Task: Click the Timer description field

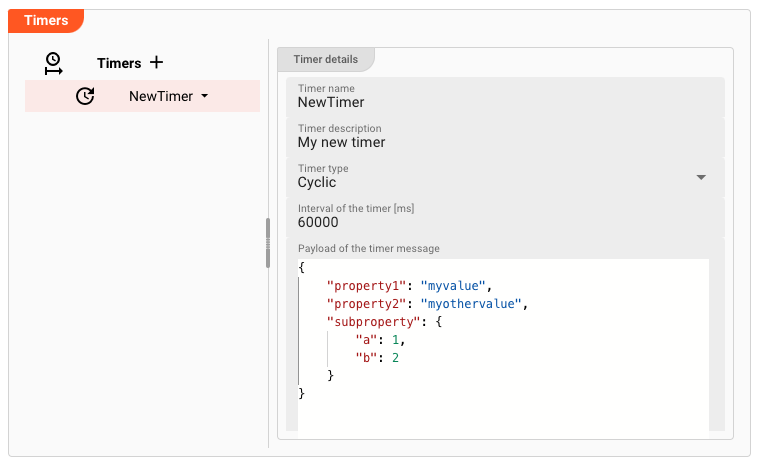Action: [500, 141]
